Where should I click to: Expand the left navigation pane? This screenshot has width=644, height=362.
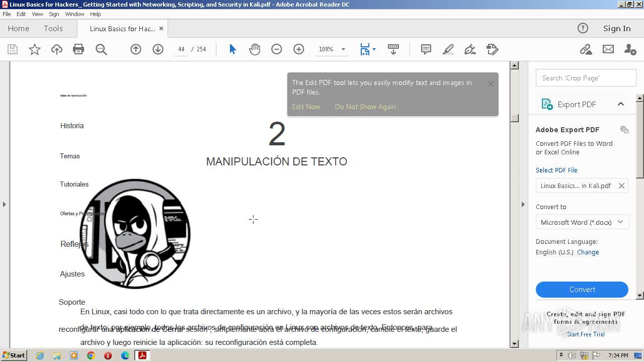click(x=5, y=204)
